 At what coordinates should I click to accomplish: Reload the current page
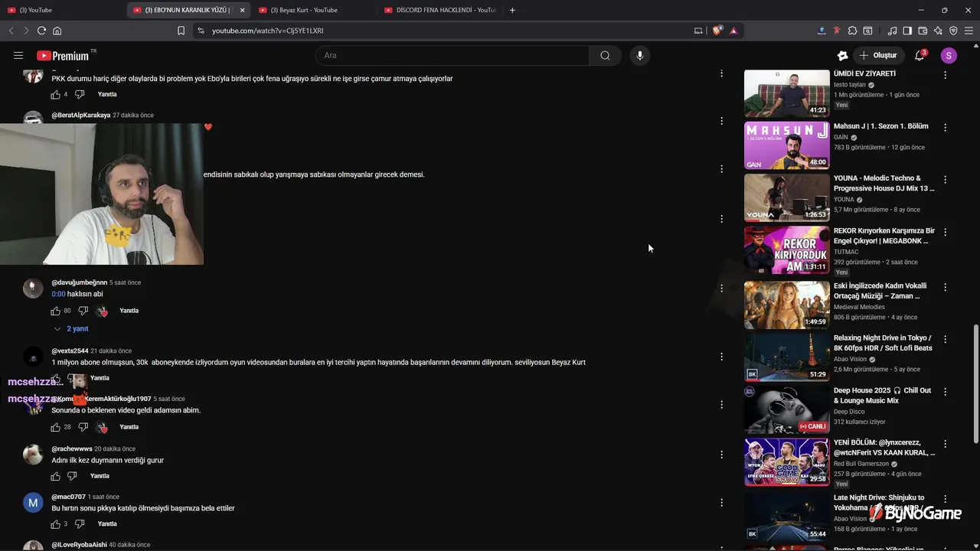41,31
